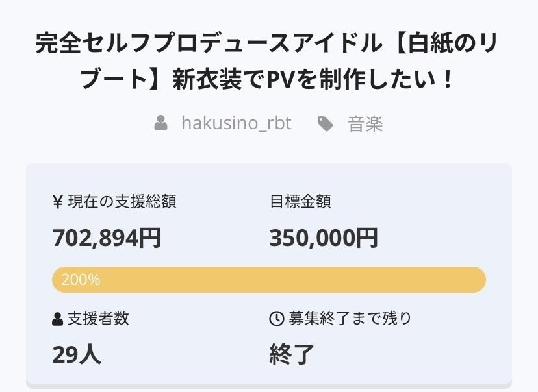Image resolution: width=538 pixels, height=392 pixels.
Task: Click the 350,000円 goal amount
Action: [x=324, y=239]
